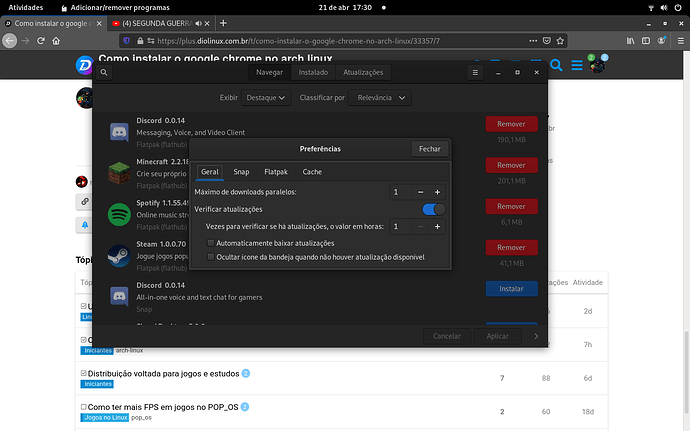This screenshot has height=431, width=690.
Task: Open topic Distribuição voltada para jogos e estudos
Action: point(163,374)
